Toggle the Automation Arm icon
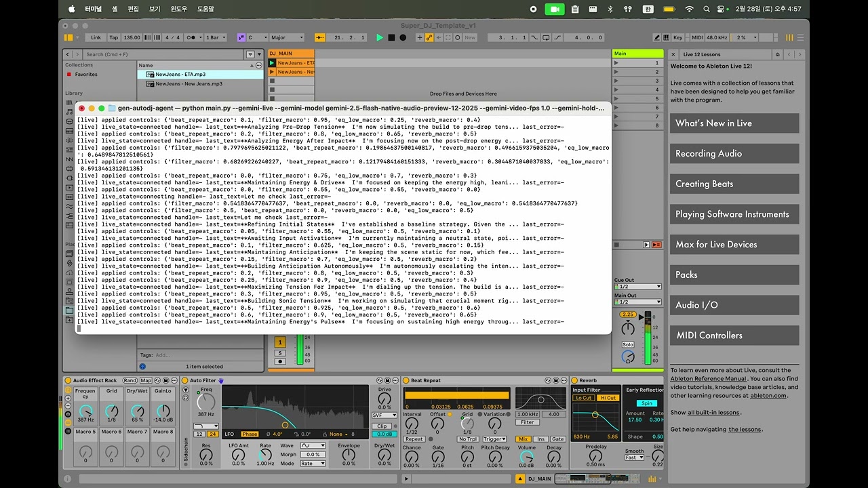868x488 pixels. pyautogui.click(x=429, y=37)
